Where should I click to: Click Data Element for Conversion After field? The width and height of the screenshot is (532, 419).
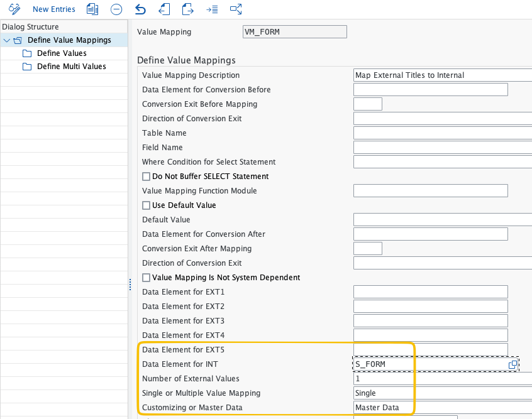[431, 234]
